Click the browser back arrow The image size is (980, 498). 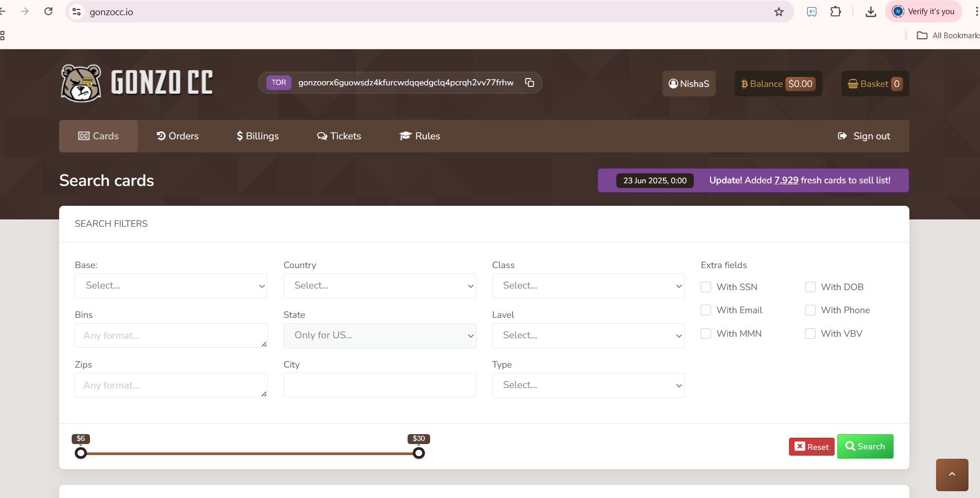point(3,12)
